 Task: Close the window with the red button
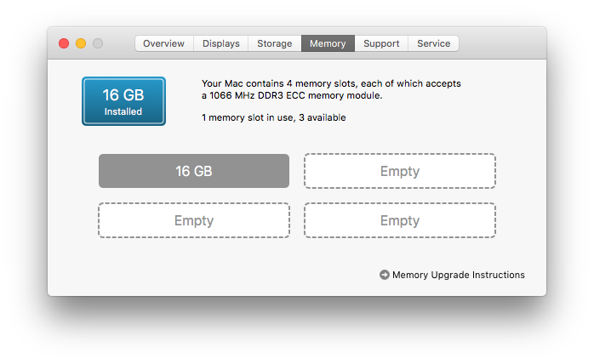[x=64, y=43]
